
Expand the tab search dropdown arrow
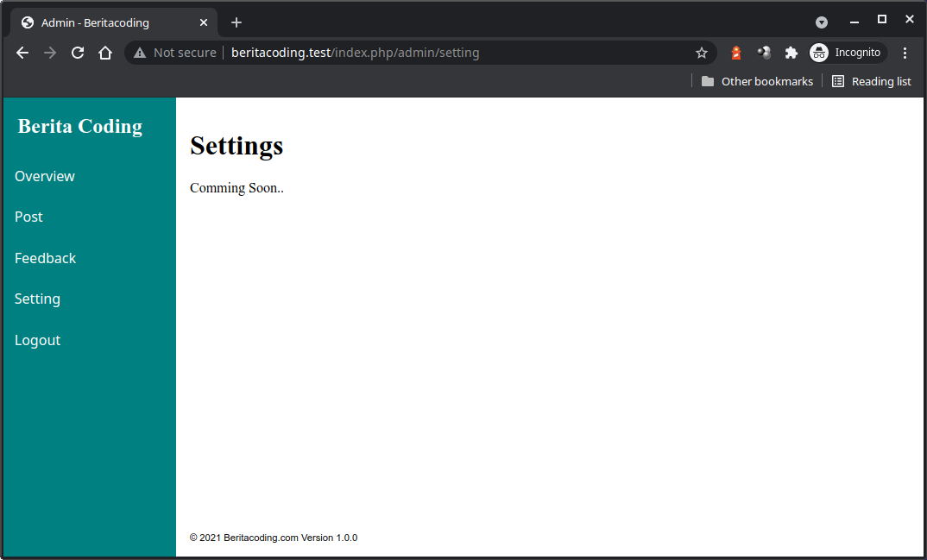coord(822,22)
